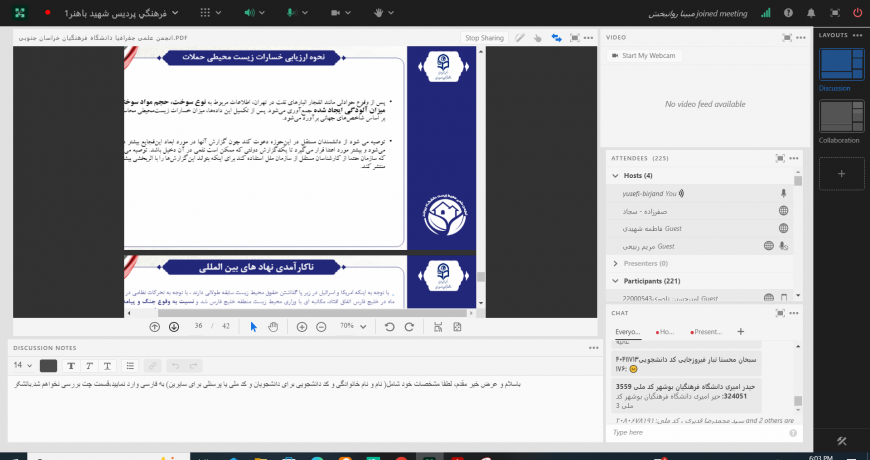Maximize the Attendees pod

780,158
